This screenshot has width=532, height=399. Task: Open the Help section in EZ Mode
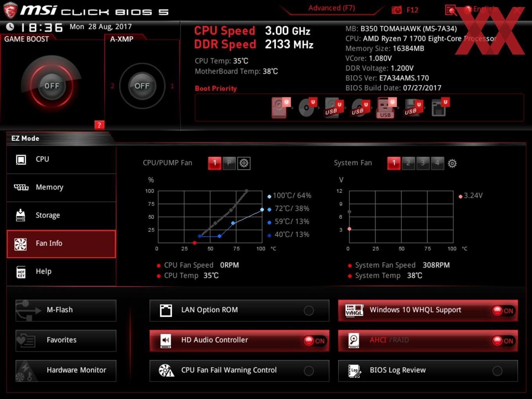tap(61, 271)
